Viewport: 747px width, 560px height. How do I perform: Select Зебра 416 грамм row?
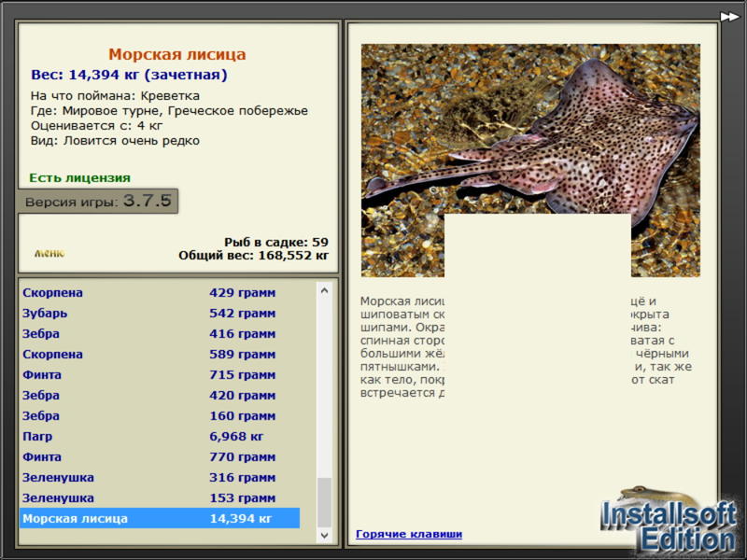point(160,333)
